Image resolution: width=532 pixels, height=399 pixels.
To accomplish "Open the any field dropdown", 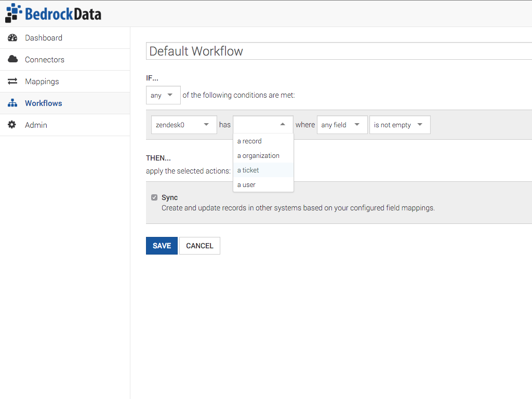I will pos(342,125).
